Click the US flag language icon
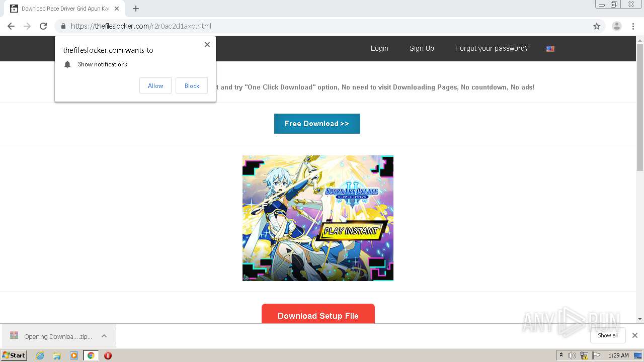The width and height of the screenshot is (644, 362). (550, 49)
